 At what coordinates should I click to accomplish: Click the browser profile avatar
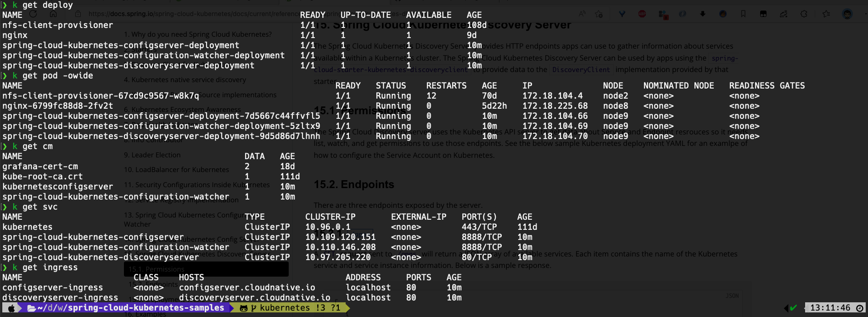(847, 14)
